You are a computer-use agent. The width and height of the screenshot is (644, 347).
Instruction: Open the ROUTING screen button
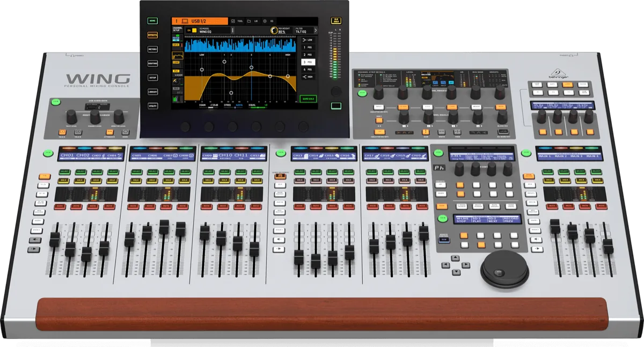tap(152, 63)
